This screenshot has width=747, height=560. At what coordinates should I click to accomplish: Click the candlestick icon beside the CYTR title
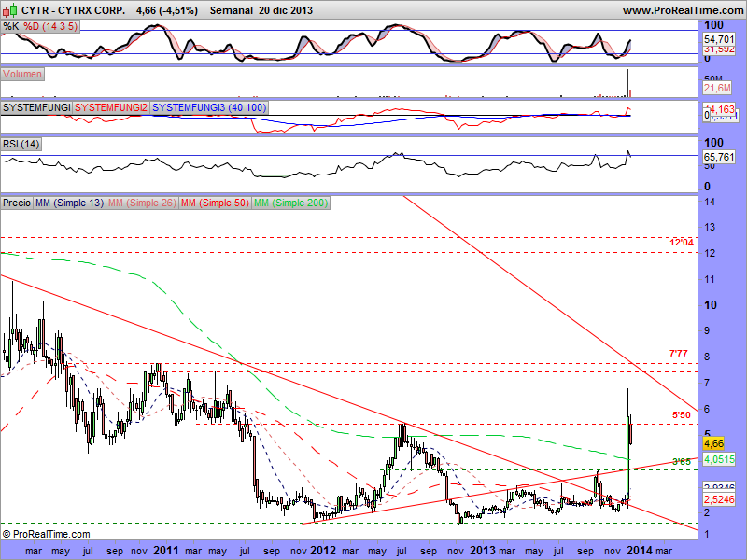(10, 9)
